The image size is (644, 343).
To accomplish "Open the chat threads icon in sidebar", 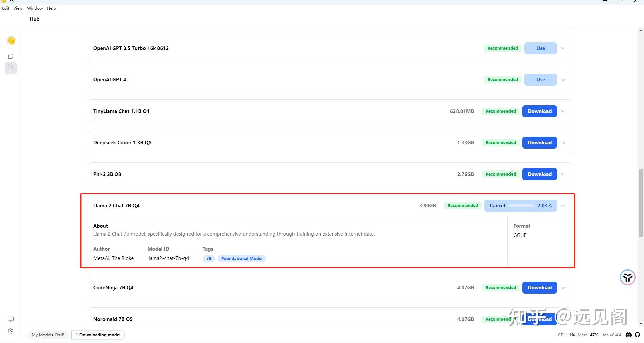I will click(x=11, y=56).
